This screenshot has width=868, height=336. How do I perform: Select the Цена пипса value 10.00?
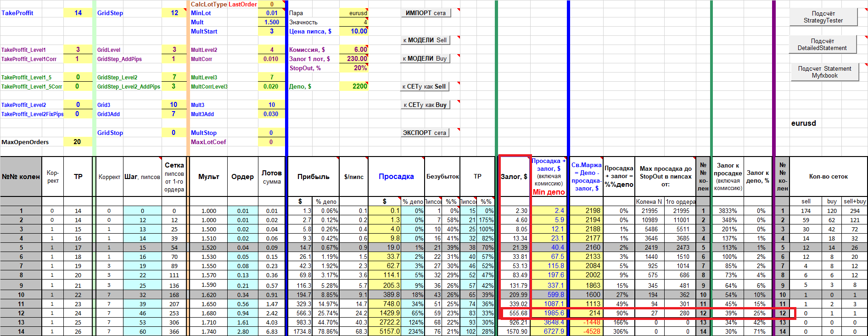tap(353, 31)
